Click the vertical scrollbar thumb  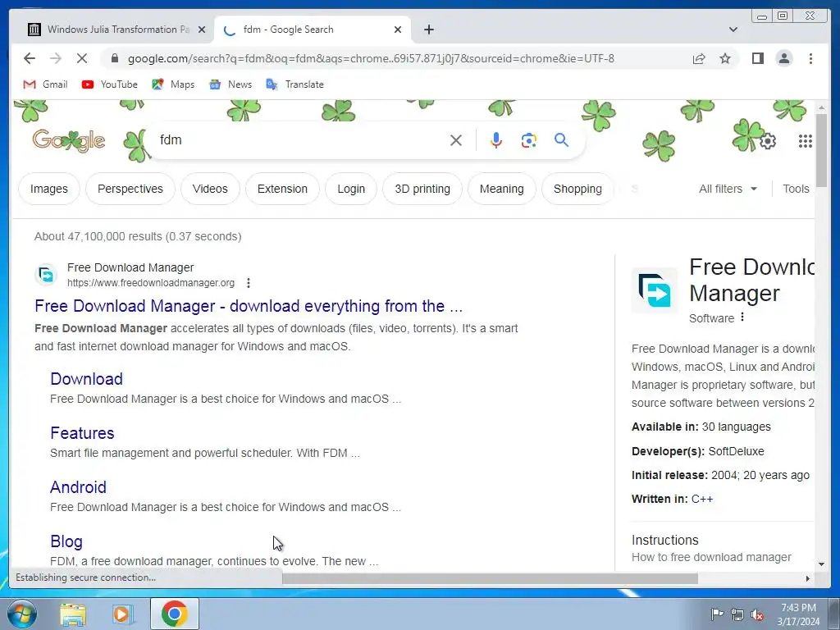coord(821,151)
